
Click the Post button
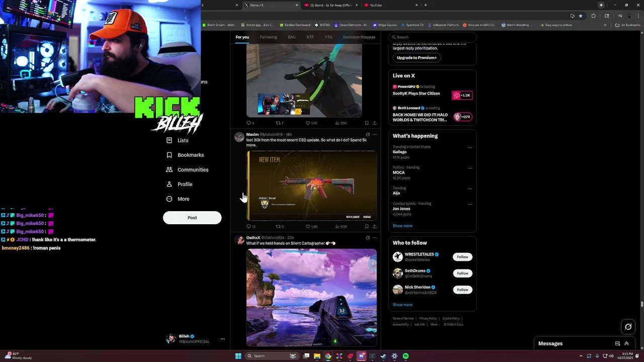192,218
